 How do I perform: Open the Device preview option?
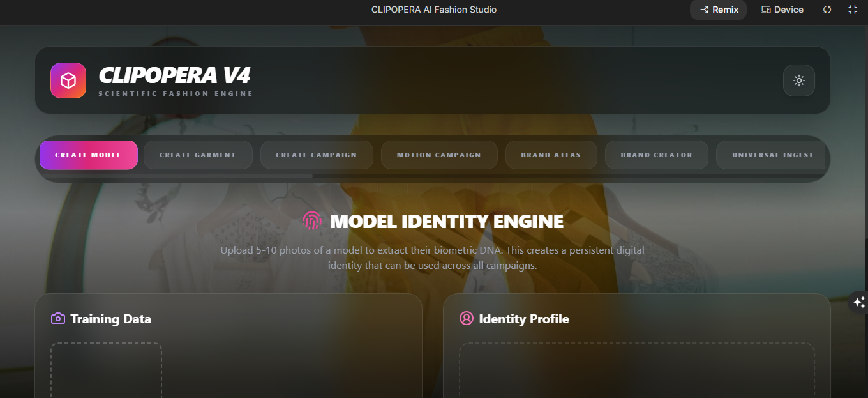[782, 10]
